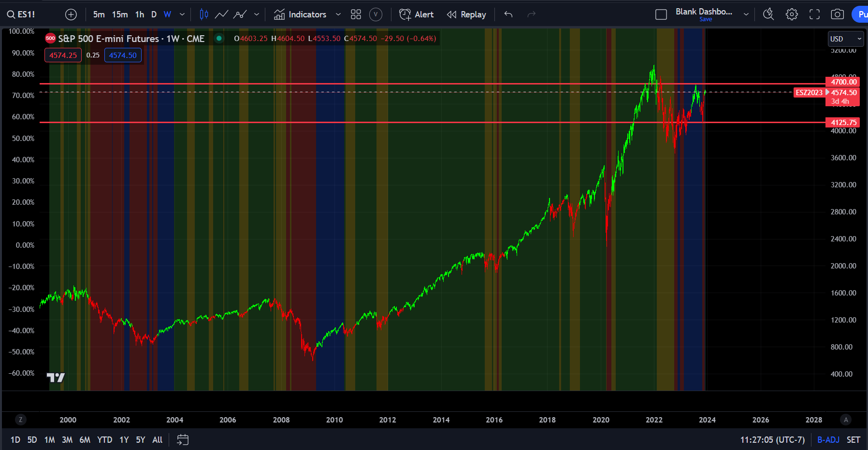Screen dimensions: 868x450
Task: Edit the 4574.25 price input field
Action: click(x=62, y=55)
